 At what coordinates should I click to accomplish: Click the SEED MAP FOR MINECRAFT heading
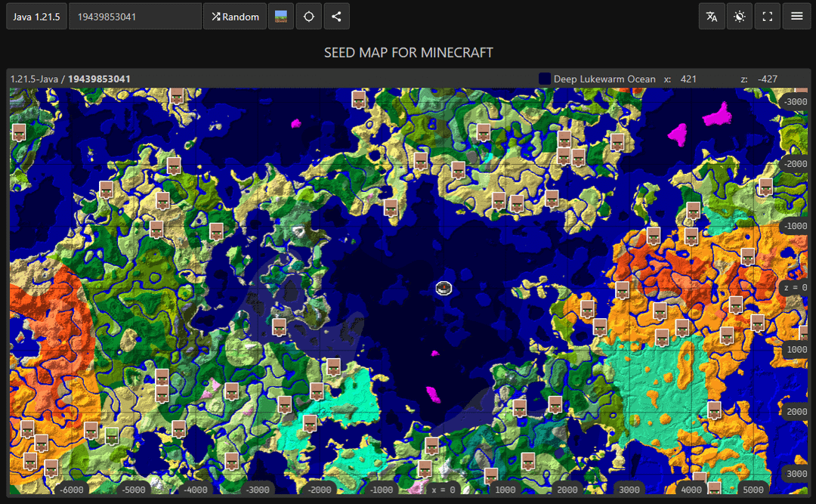coord(408,52)
